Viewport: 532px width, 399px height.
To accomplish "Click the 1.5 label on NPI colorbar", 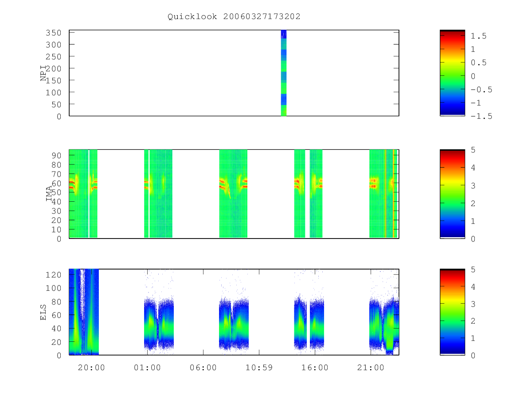I will [479, 36].
